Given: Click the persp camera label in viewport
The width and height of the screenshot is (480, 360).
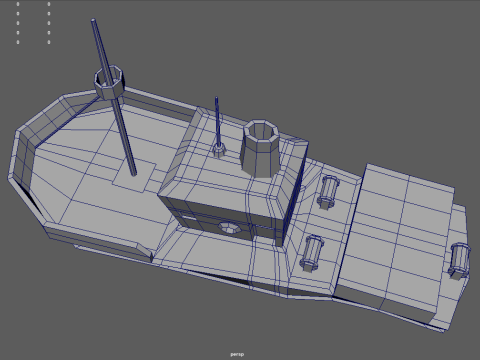Looking at the screenshot, I should (237, 354).
